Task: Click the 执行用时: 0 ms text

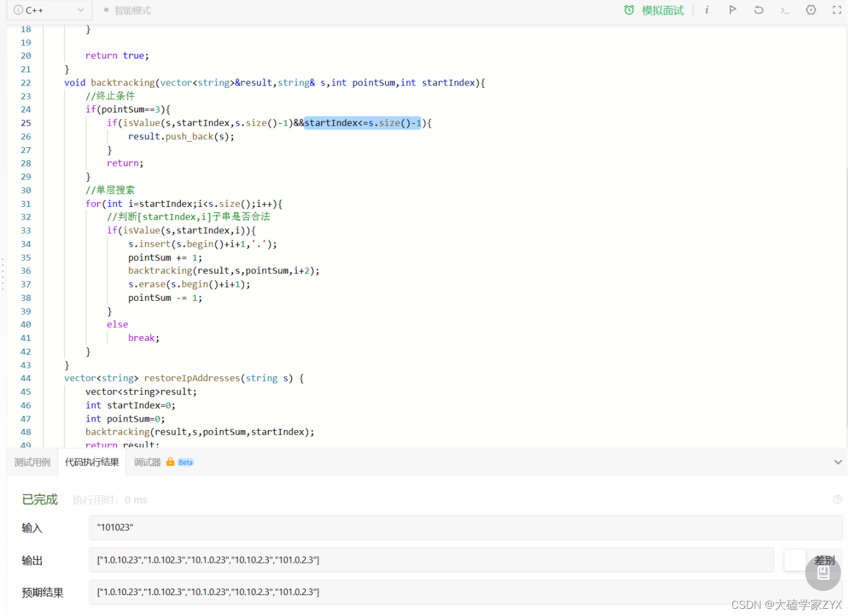Action: tap(110, 500)
